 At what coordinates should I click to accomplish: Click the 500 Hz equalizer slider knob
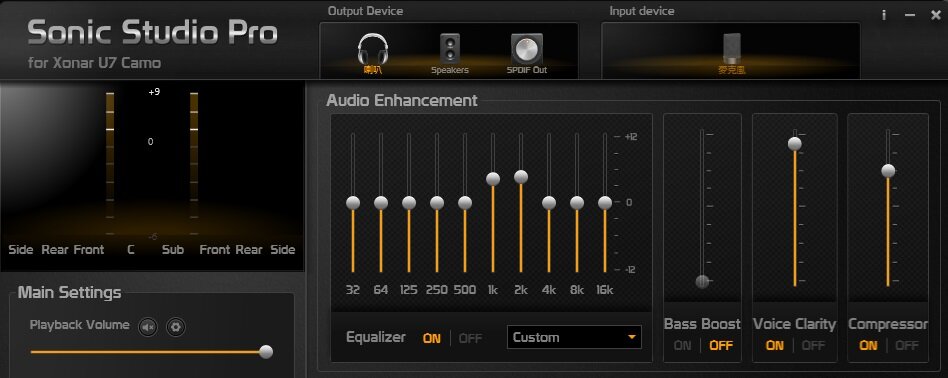[465, 203]
